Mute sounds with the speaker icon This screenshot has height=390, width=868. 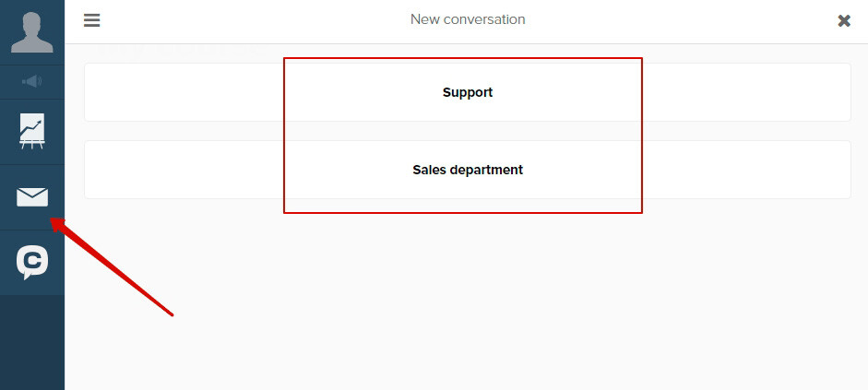point(32,82)
